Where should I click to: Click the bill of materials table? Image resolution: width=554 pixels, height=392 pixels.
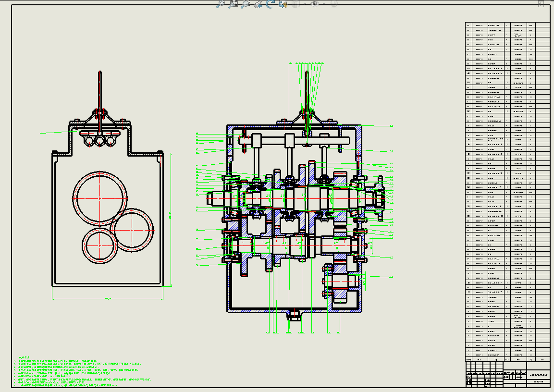507,192
